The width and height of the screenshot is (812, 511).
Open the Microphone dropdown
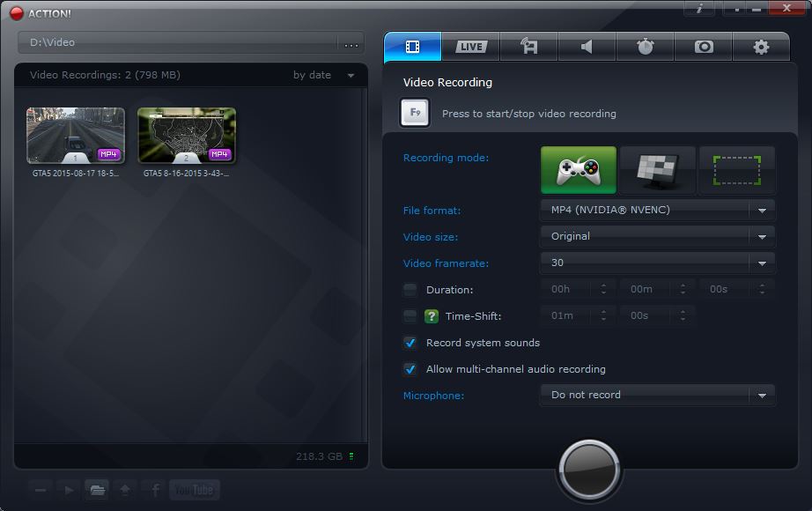coord(658,395)
